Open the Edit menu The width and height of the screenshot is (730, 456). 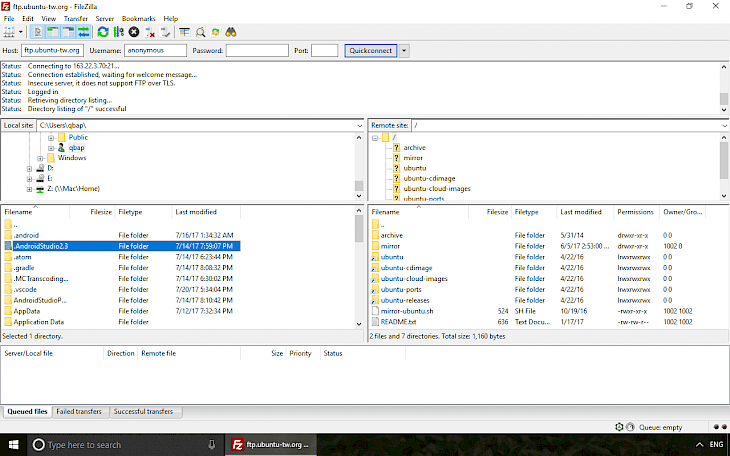tap(28, 19)
